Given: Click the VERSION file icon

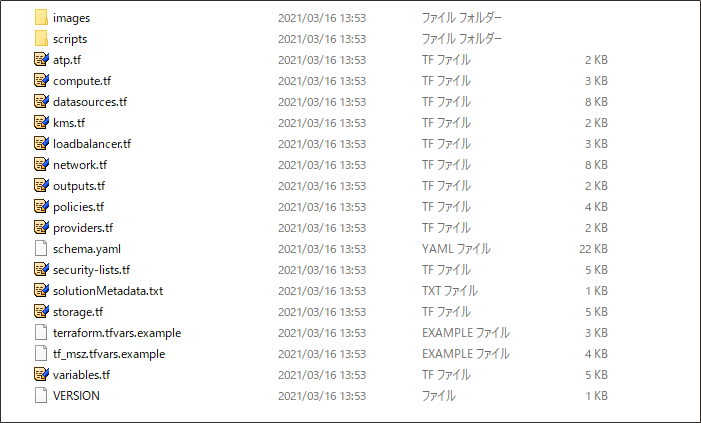Looking at the screenshot, I should click(x=41, y=395).
